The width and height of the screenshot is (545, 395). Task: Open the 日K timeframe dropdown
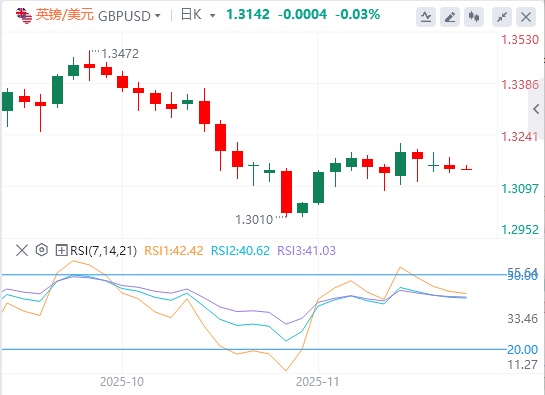point(198,15)
